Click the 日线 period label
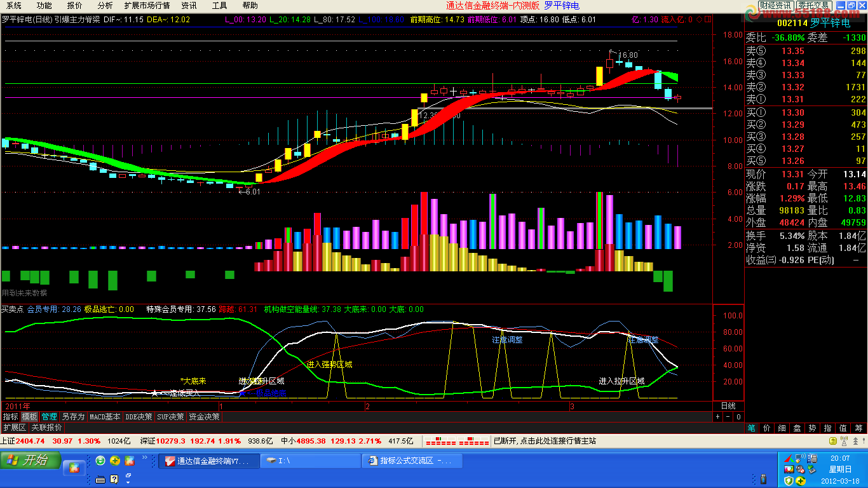The height and width of the screenshot is (488, 868). [x=728, y=405]
